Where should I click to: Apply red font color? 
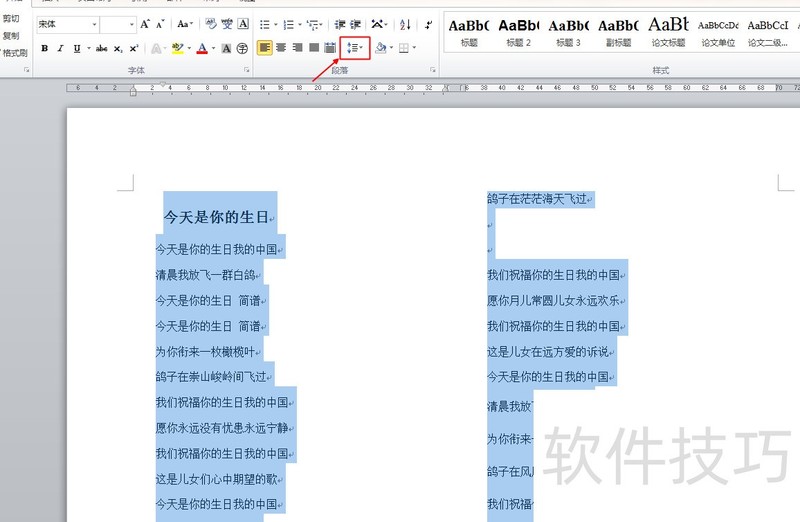202,48
